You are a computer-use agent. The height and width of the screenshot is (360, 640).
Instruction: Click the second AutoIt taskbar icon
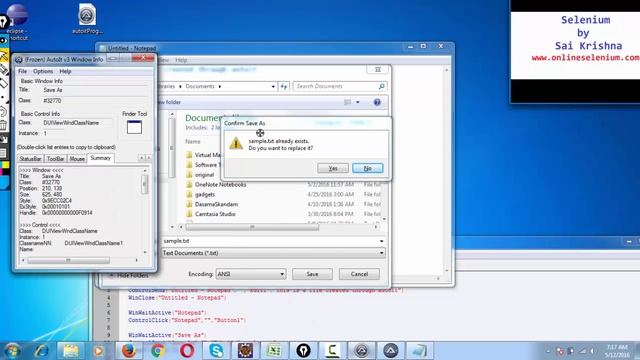point(391,351)
